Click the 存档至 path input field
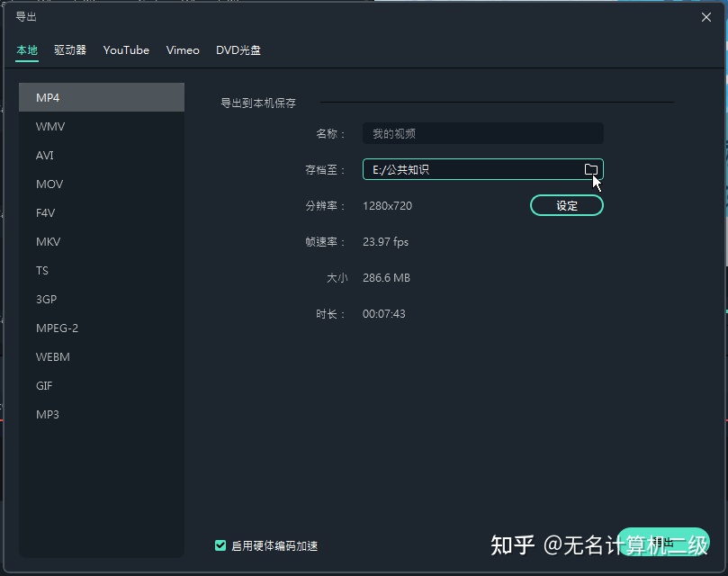 (x=468, y=169)
